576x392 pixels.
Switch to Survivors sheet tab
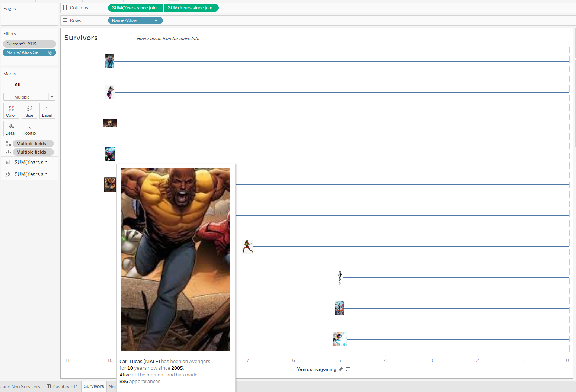(94, 386)
